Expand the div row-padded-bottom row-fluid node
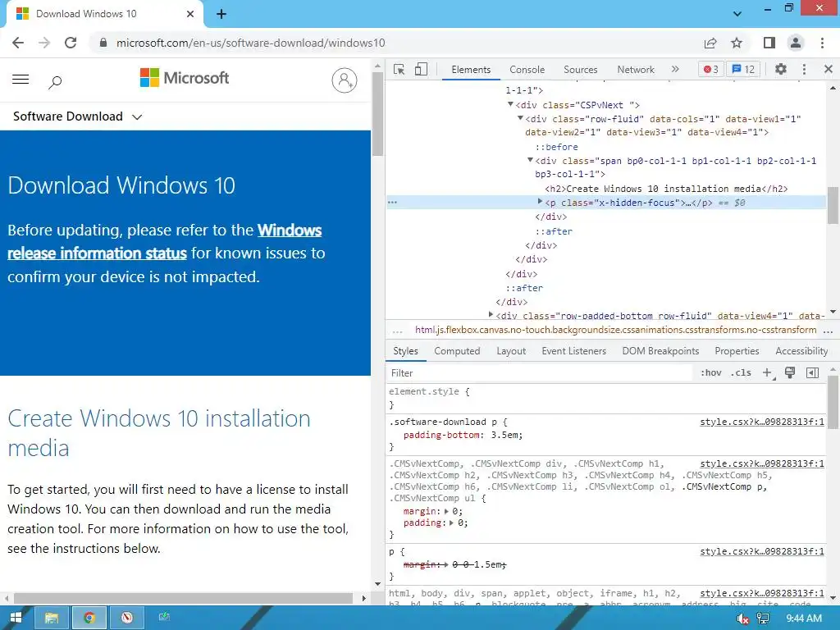The height and width of the screenshot is (630, 840). [491, 315]
